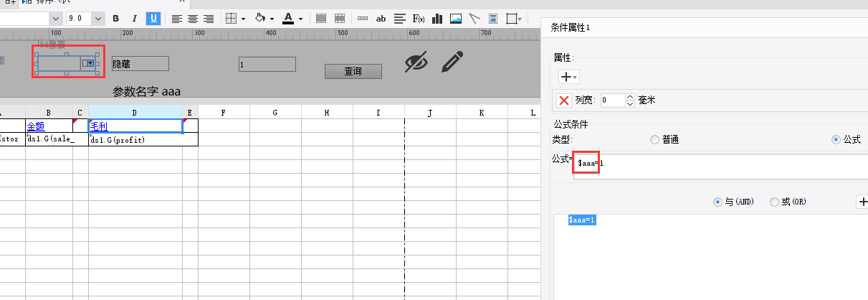Select column header F
This screenshot has width=868, height=300.
click(x=224, y=112)
